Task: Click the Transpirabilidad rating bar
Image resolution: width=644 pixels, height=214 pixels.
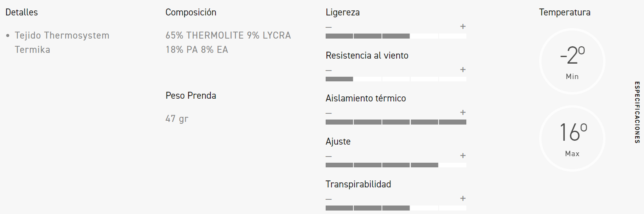Action: tap(396, 208)
